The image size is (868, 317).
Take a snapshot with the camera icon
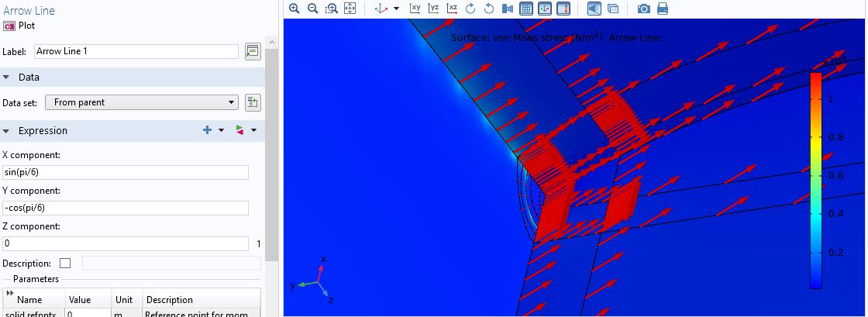coord(643,9)
